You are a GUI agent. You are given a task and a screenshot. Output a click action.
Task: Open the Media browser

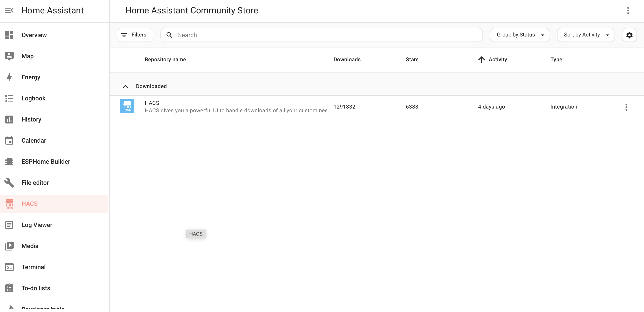(x=30, y=246)
